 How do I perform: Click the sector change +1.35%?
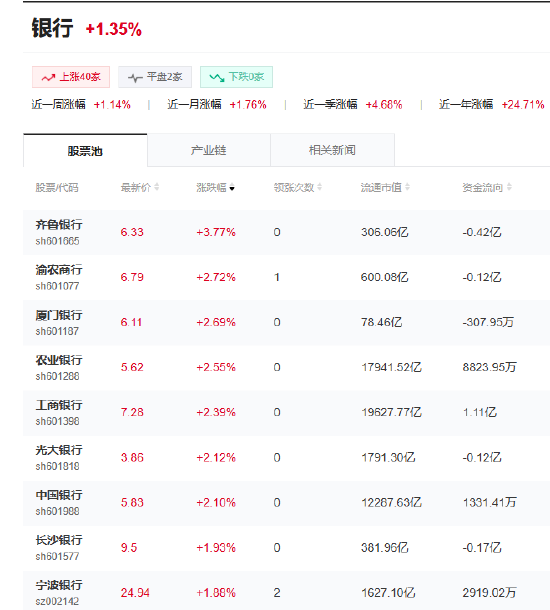pyautogui.click(x=114, y=29)
